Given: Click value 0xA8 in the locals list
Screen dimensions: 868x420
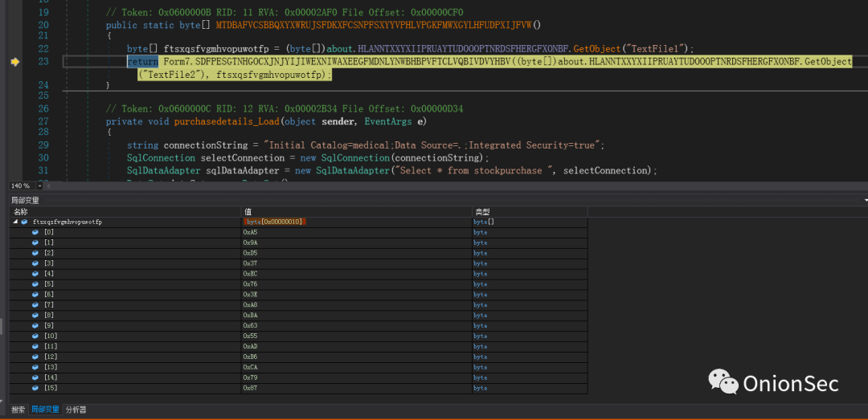Looking at the screenshot, I should tap(250, 305).
